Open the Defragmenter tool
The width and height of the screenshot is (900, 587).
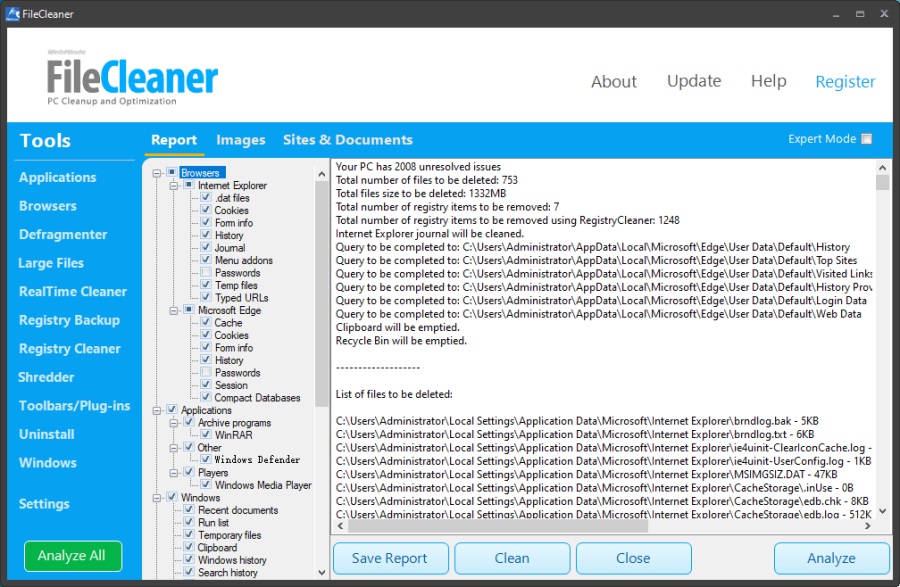tap(63, 235)
